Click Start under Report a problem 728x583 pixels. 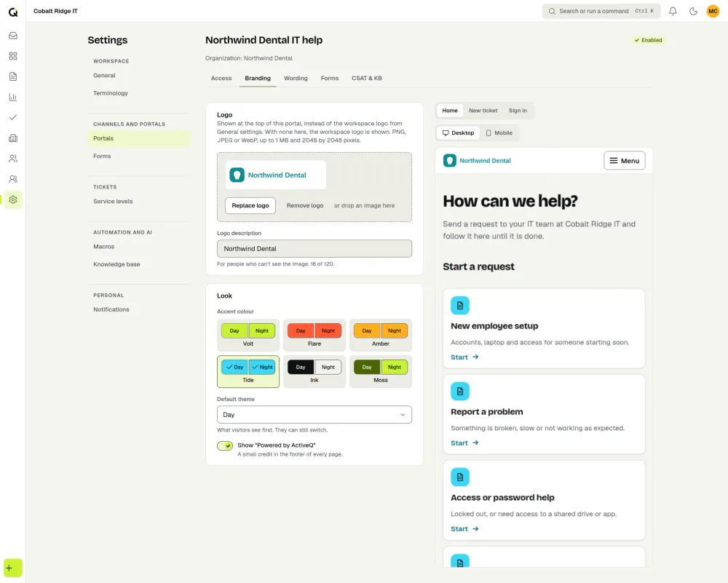coord(464,443)
